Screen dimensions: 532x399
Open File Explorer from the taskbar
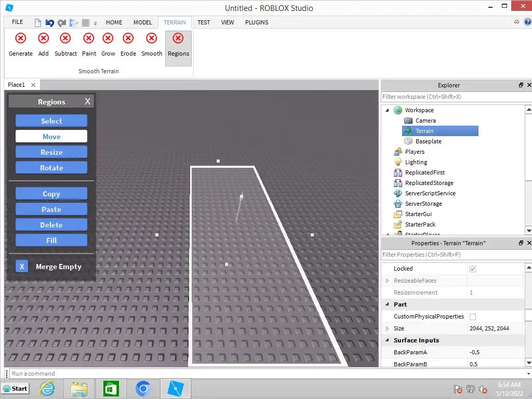coord(79,389)
